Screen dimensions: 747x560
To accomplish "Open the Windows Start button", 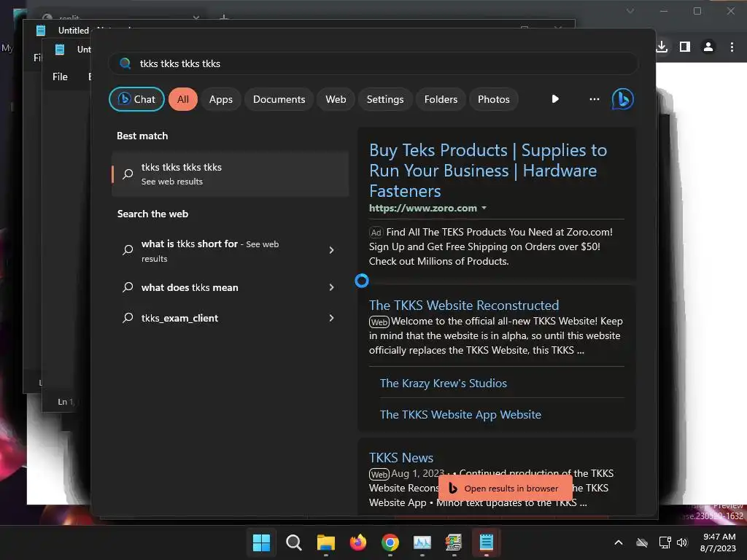I will click(261, 542).
